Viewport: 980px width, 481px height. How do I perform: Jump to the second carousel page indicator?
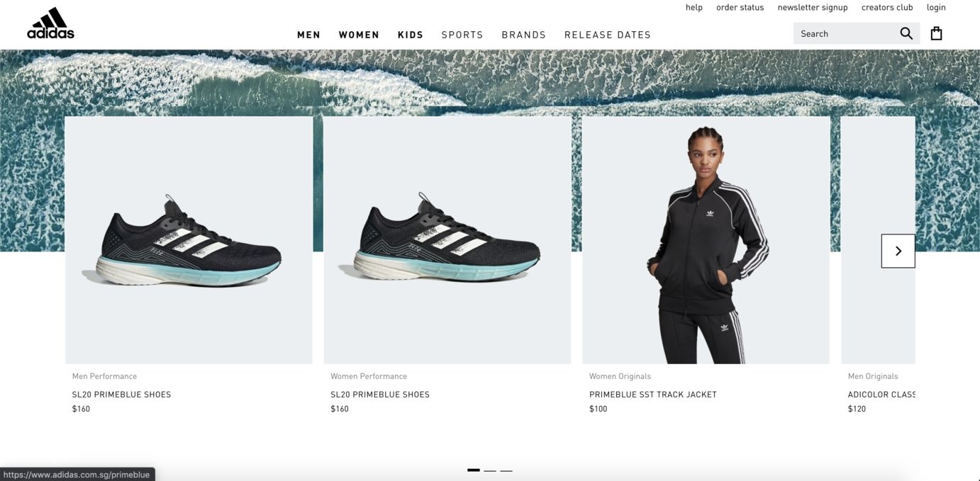tap(490, 470)
